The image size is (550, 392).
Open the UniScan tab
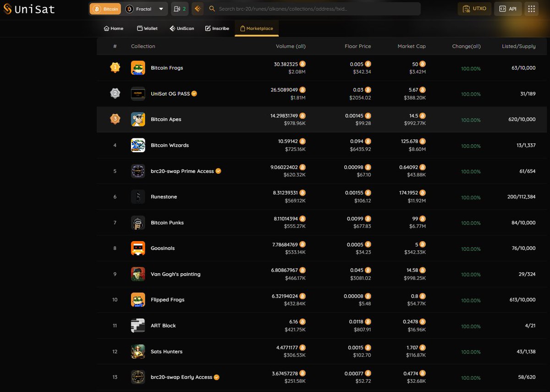182,28
